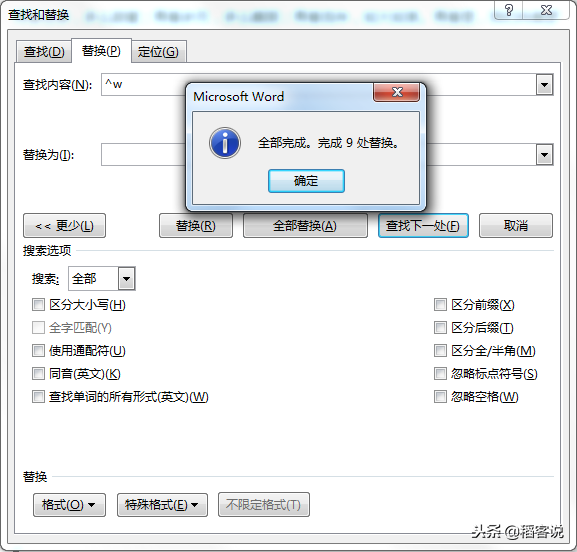Open 格式(O) dropdown menu
577x552 pixels.
[x=69, y=505]
